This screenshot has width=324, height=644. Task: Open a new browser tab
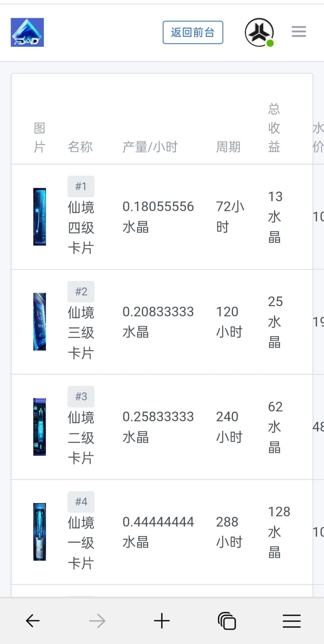point(162,621)
